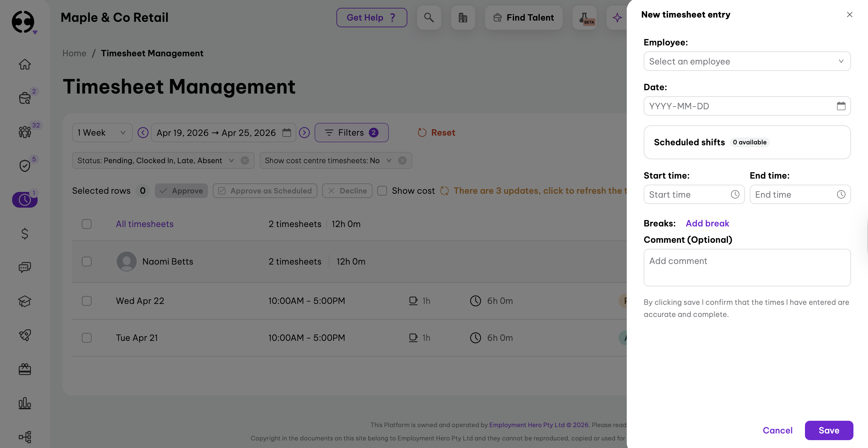Open the learning graduation cap sidebar icon

tap(25, 301)
